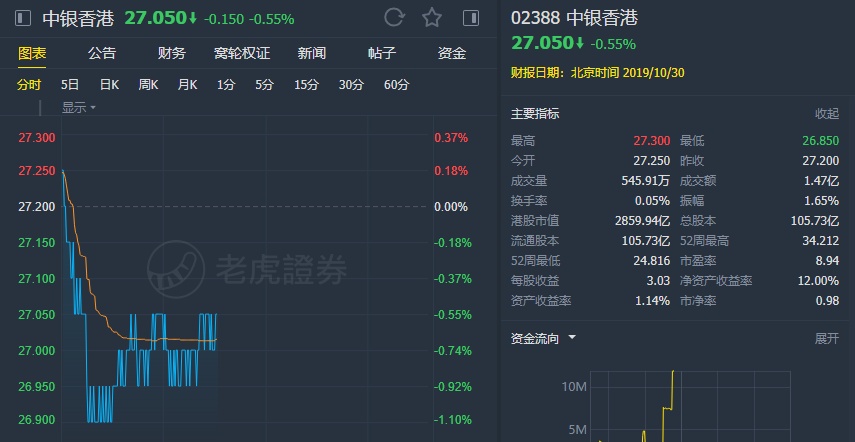Select the 日K chart period
Image resolution: width=855 pixels, height=442 pixels.
point(109,85)
